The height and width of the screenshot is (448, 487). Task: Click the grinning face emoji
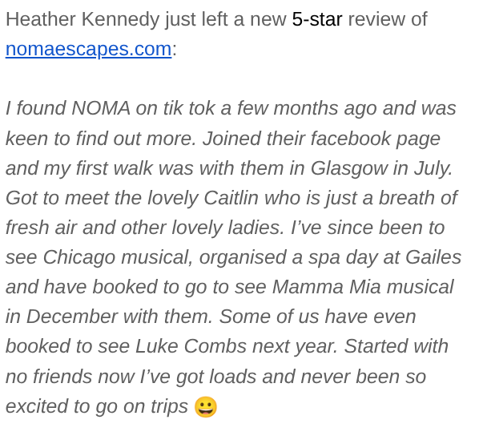pos(206,407)
